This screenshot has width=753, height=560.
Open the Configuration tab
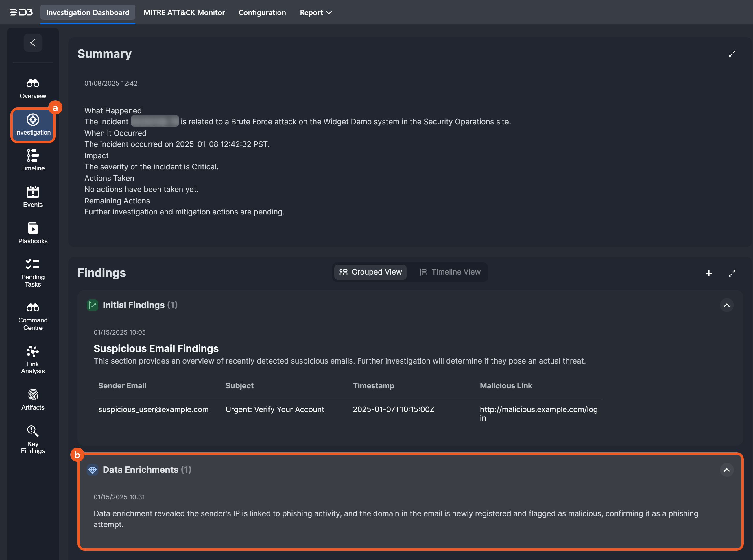click(262, 12)
